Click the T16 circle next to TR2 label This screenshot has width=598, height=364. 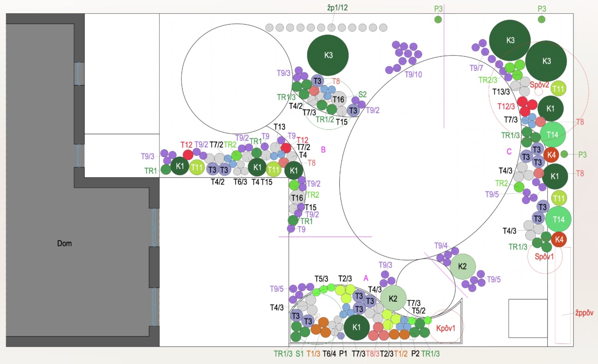tap(297, 198)
